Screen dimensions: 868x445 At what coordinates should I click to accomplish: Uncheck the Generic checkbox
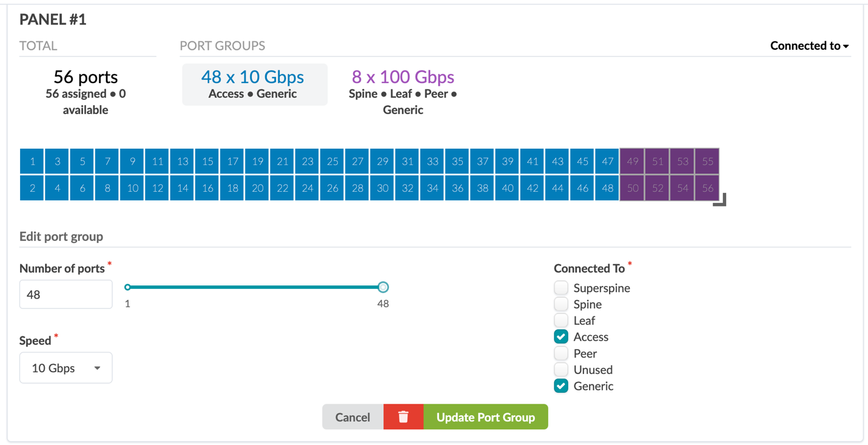click(x=561, y=386)
